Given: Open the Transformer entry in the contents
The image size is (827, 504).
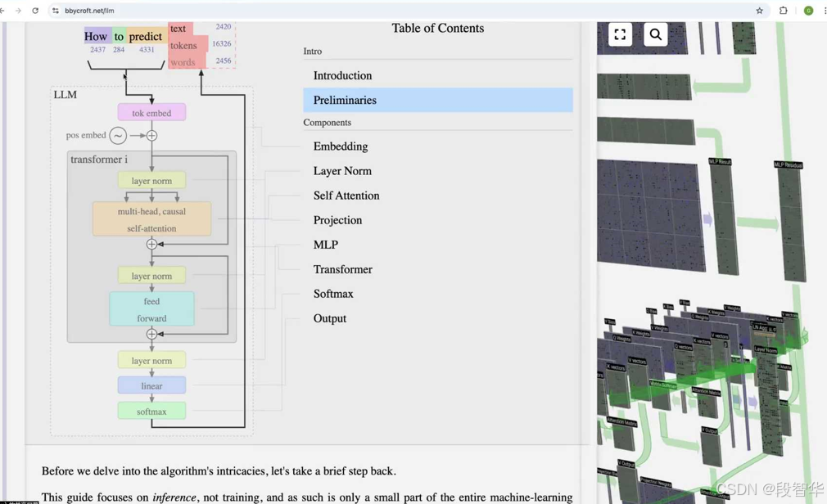Looking at the screenshot, I should [x=342, y=269].
